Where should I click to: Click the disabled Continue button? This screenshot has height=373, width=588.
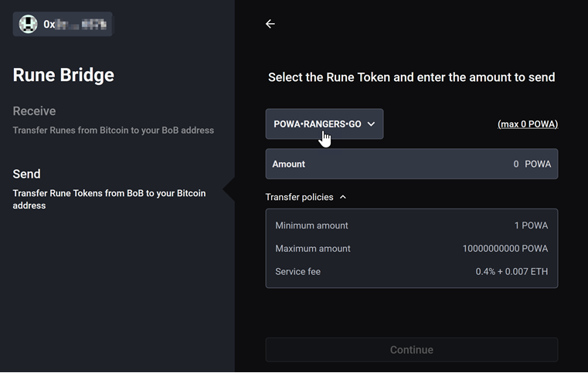(412, 350)
